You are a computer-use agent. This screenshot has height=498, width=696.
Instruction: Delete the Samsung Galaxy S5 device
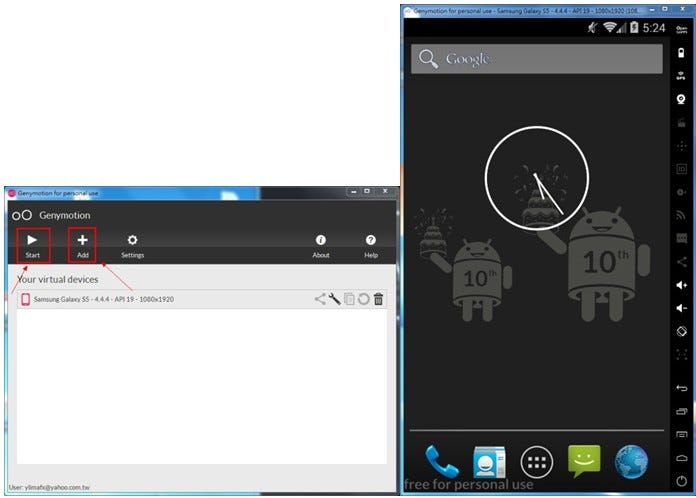378,299
